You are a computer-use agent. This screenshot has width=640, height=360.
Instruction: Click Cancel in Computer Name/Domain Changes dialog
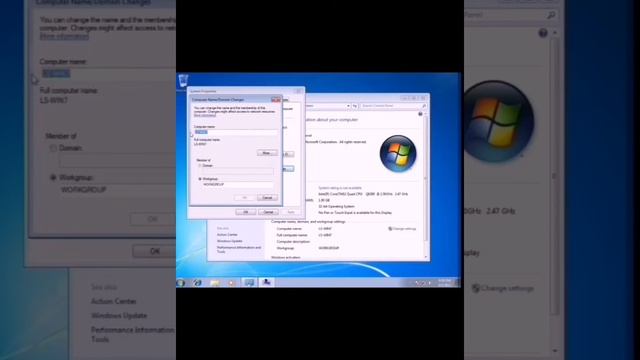tap(267, 198)
